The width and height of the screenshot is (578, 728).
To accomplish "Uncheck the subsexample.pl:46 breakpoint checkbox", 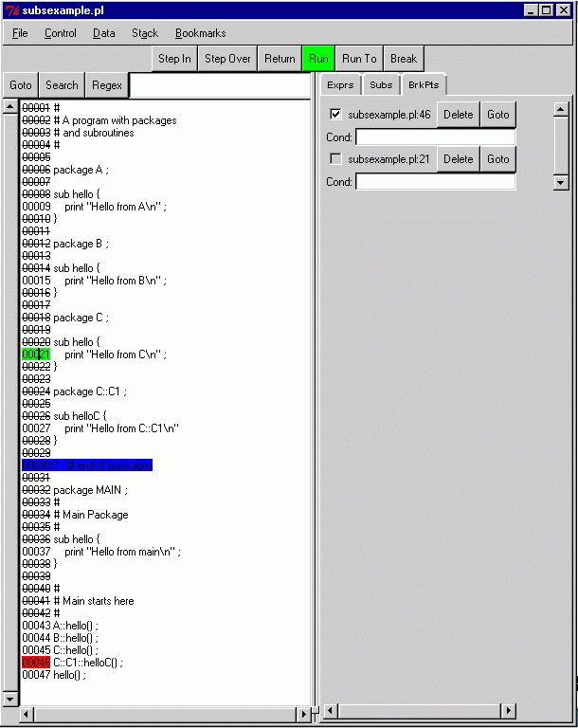I will 335,115.
